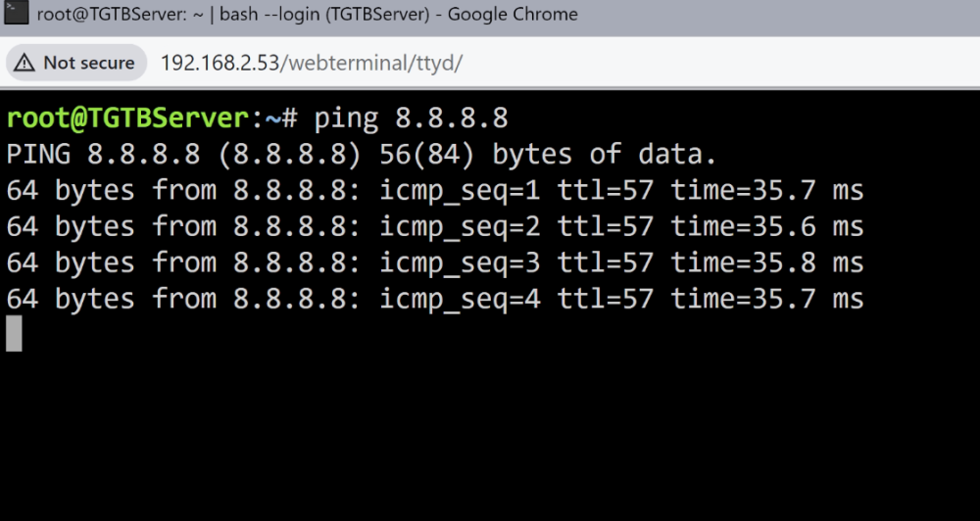Click the 56(84) bytes of data text
The image size is (980, 521).
548,155
